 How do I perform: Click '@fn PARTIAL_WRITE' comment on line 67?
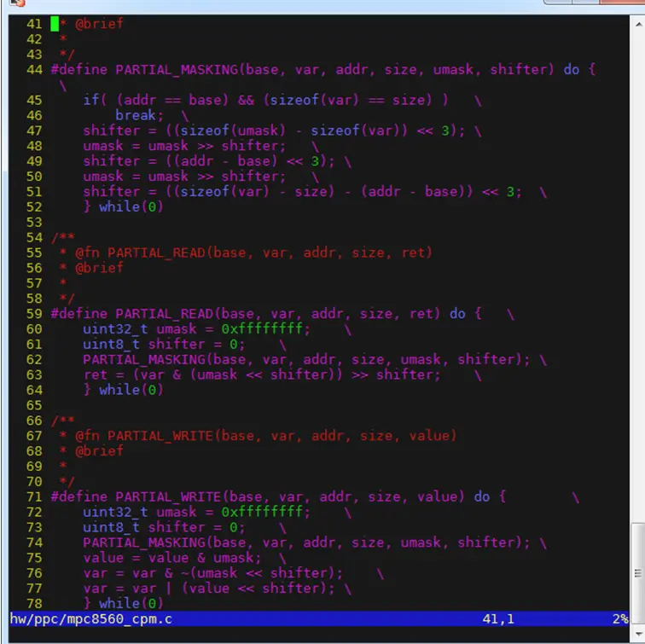tap(144, 436)
